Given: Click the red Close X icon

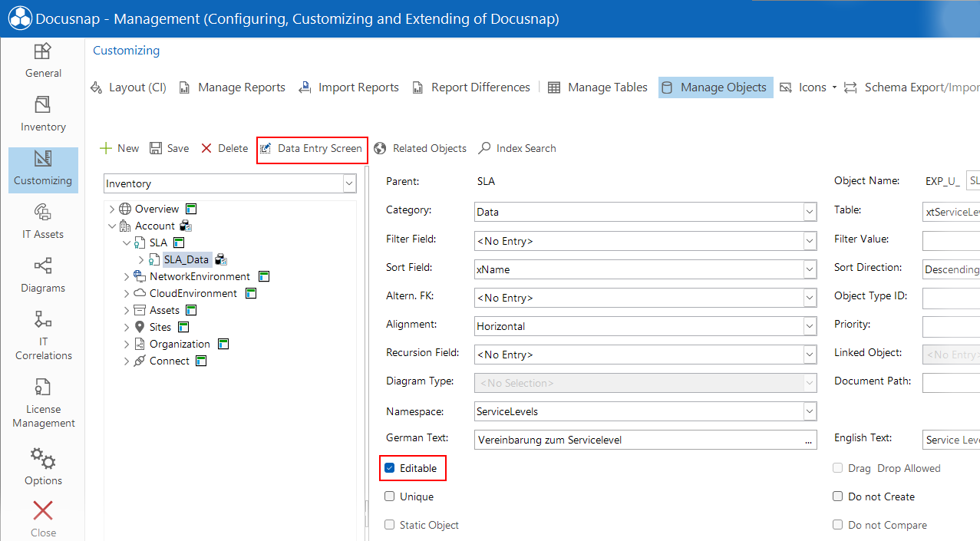Looking at the screenshot, I should tap(43, 511).
